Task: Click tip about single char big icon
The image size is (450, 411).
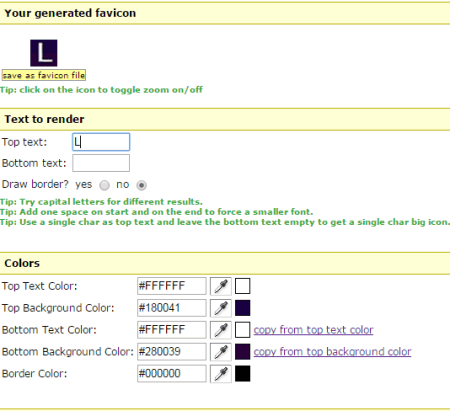Action: [225, 222]
